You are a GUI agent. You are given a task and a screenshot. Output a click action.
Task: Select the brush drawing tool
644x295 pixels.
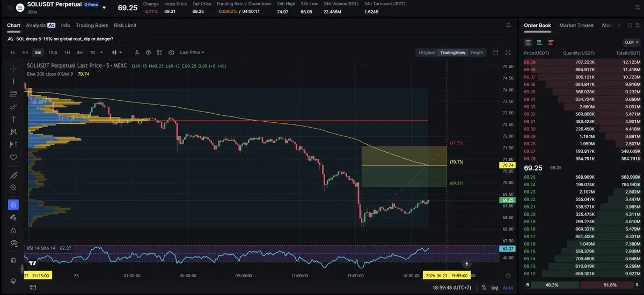point(13,107)
